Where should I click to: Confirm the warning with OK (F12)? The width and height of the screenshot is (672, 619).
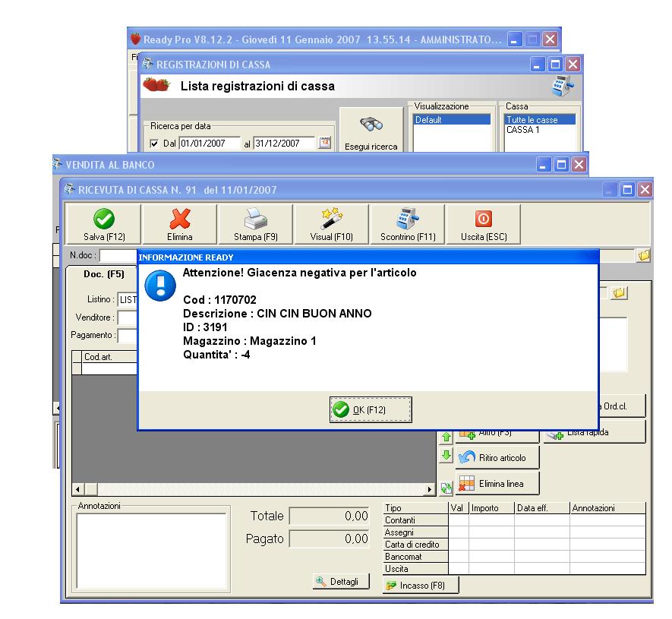[x=371, y=409]
